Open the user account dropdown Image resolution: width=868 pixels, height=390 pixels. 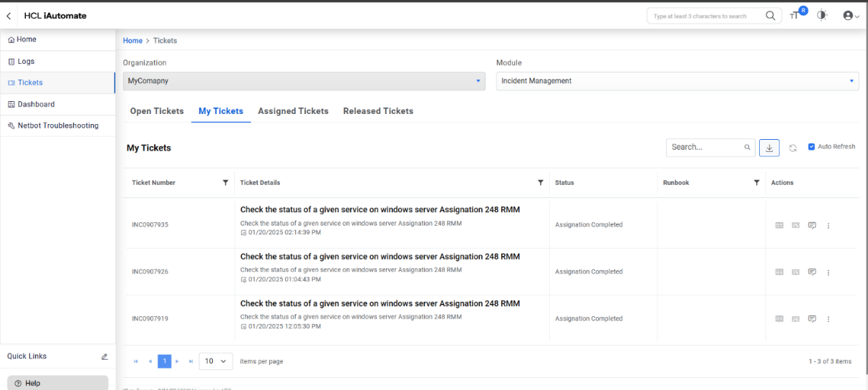[851, 16]
